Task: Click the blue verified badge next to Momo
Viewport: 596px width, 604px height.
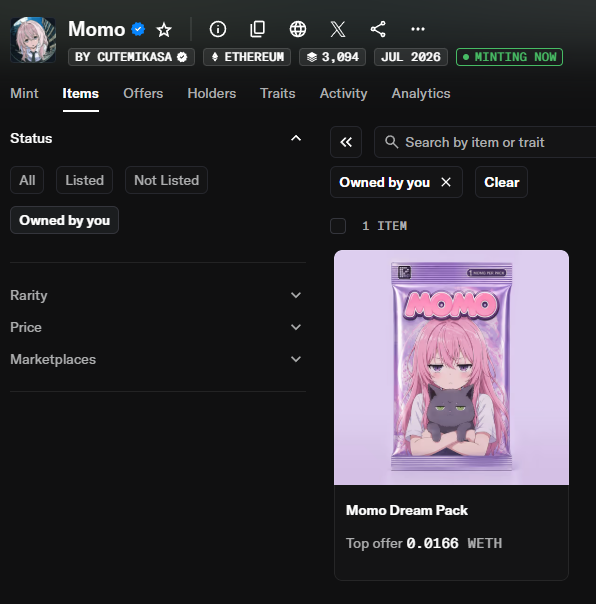Action: click(138, 29)
